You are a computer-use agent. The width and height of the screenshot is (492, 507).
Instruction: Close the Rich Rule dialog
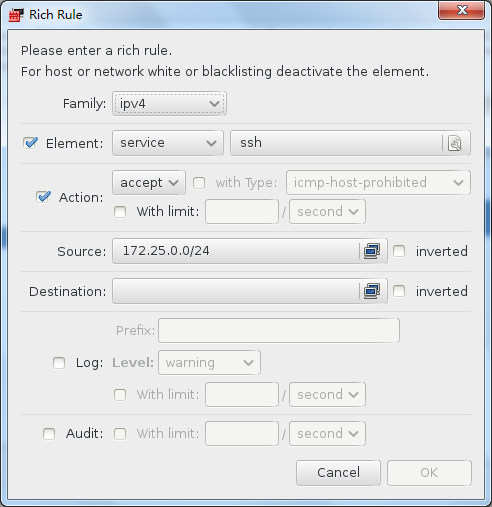tap(462, 10)
